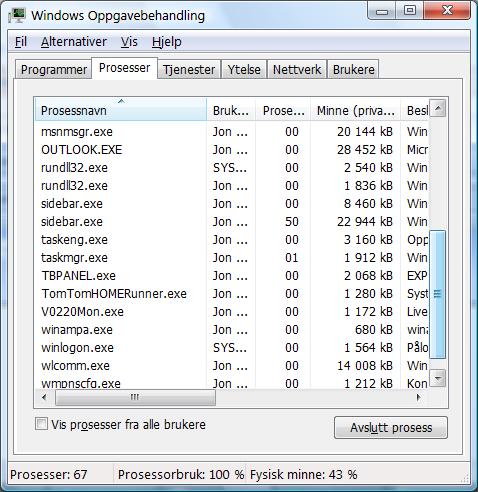Minimize the Oppgavebehandling window
Screen dimensions: 478x492
click(x=382, y=11)
